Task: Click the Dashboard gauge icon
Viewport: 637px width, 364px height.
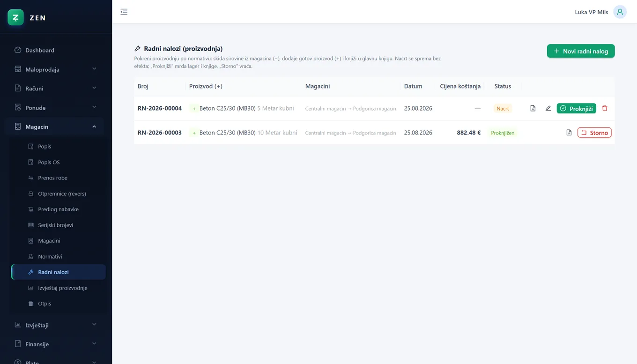Action: click(x=18, y=50)
